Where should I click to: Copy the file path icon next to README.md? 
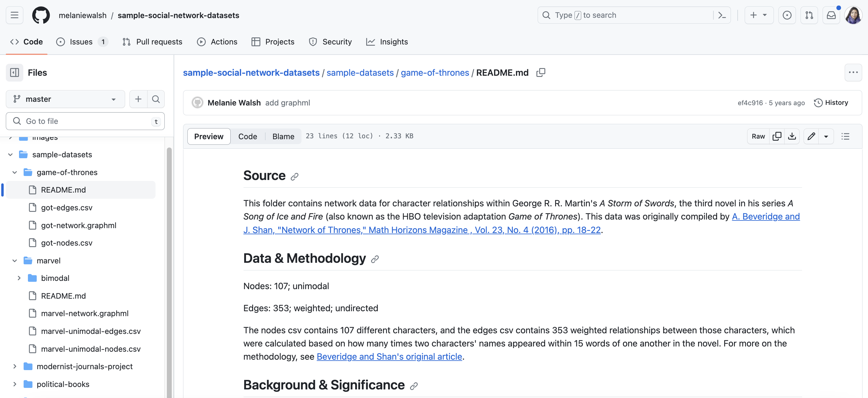[540, 72]
